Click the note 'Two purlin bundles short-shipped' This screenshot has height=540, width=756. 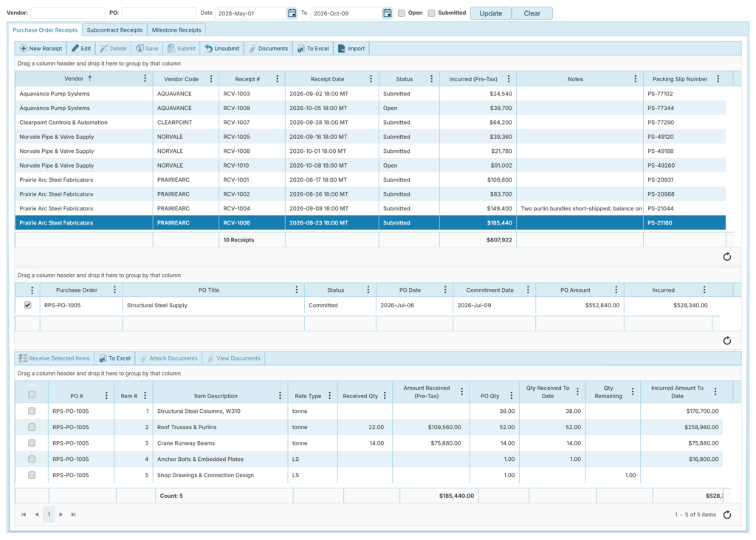581,208
